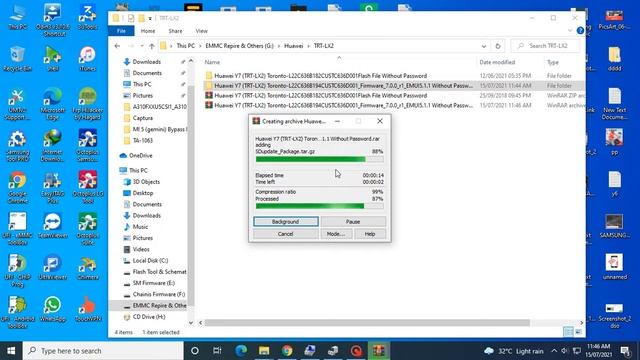The height and width of the screenshot is (360, 640).
Task: Click the archive progress bar
Action: tap(320, 159)
